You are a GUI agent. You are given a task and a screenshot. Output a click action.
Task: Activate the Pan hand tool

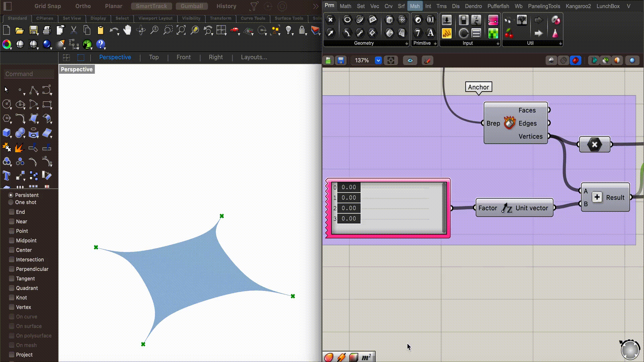pyautogui.click(x=127, y=30)
